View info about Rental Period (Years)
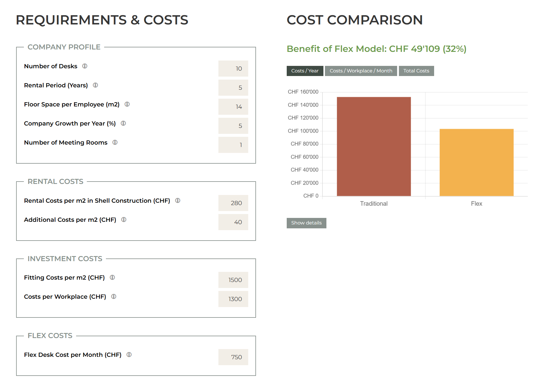 click(95, 85)
